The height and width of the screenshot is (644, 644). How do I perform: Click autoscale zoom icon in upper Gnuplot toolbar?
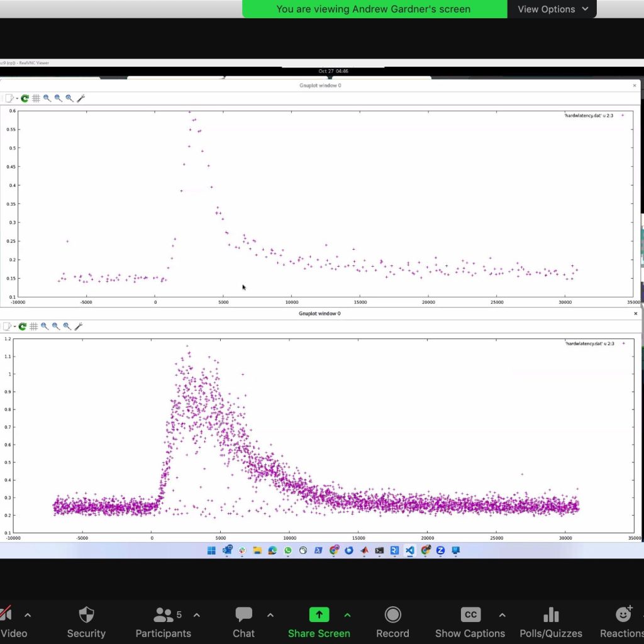tap(69, 98)
